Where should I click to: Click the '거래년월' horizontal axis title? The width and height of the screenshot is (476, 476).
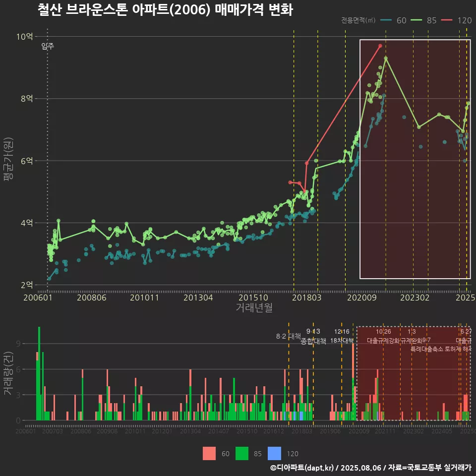254,307
